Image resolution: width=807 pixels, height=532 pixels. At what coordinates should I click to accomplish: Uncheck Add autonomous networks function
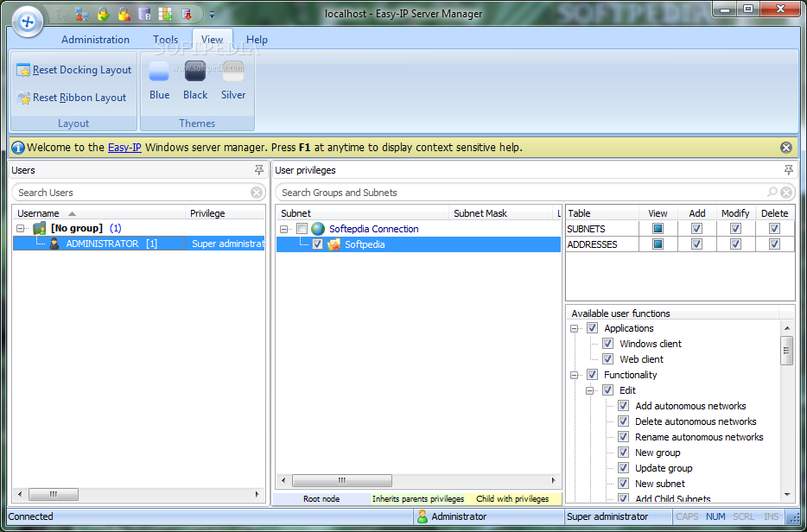[x=623, y=406]
